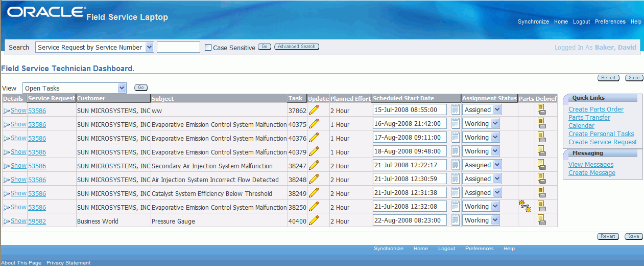644x266 pixels.
Task: Open Create Personal Tasks link
Action: [601, 134]
